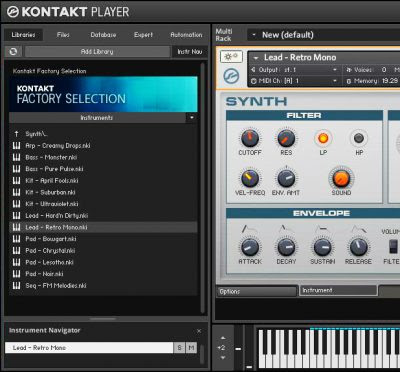The image size is (400, 372).
Task: Toggle the Volume/Filter envelope switch
Action: [x=394, y=247]
